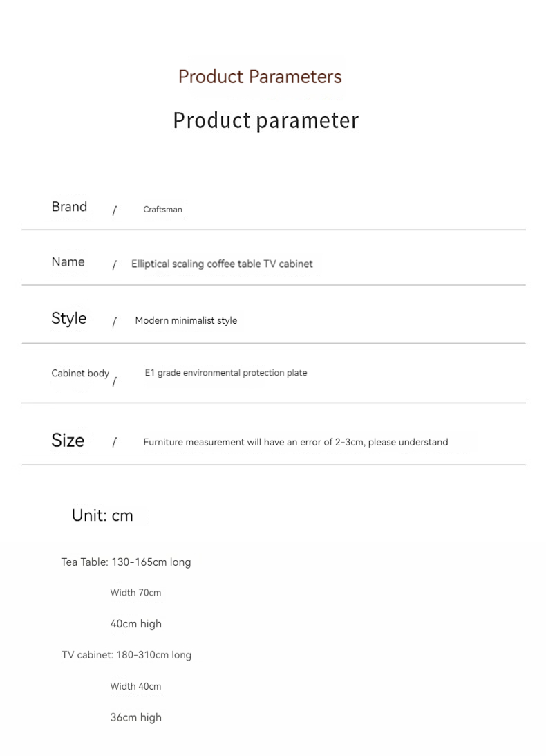Click the 'Width 70cm' text
Screen dimensions: 546x756
[135, 593]
